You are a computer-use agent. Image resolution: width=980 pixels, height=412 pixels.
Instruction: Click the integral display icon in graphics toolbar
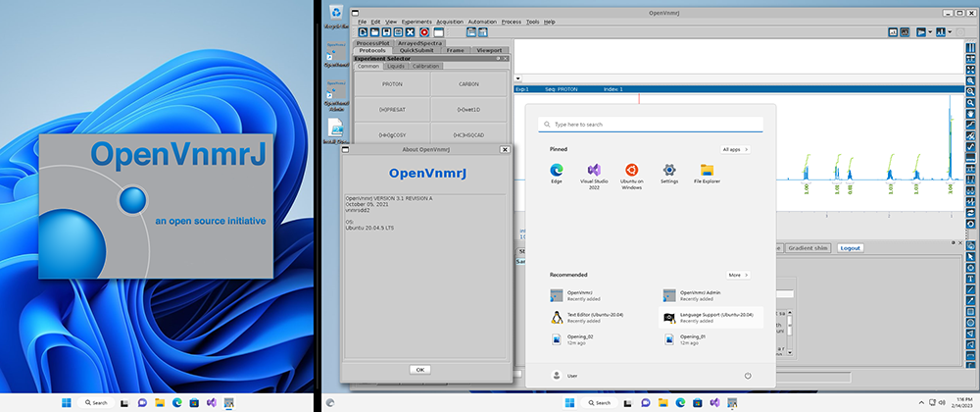(x=970, y=125)
